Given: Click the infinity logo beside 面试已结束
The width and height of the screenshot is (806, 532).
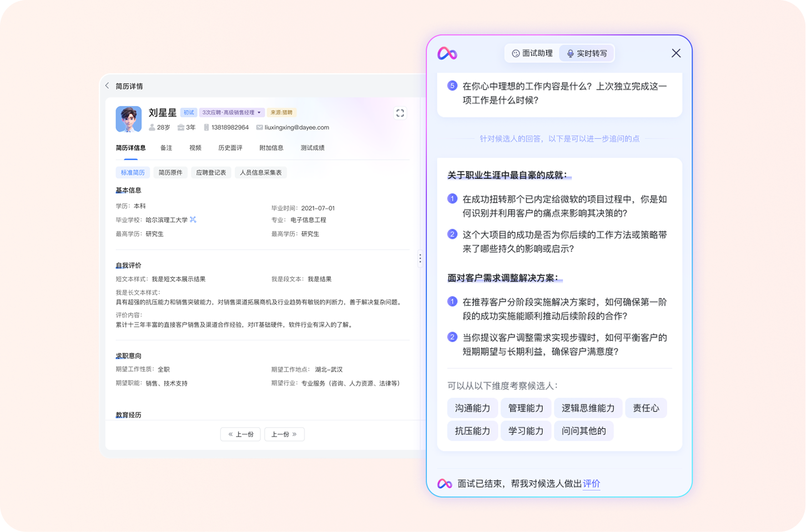Looking at the screenshot, I should point(445,484).
